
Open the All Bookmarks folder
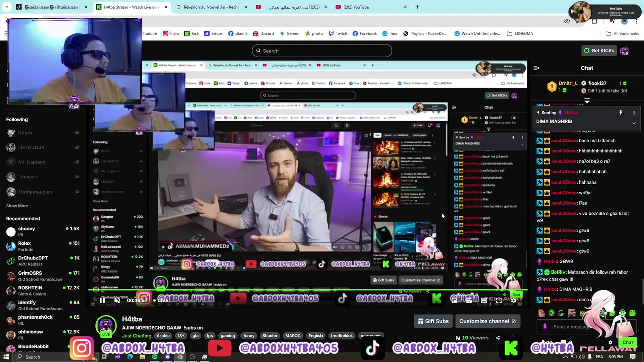pyautogui.click(x=622, y=34)
